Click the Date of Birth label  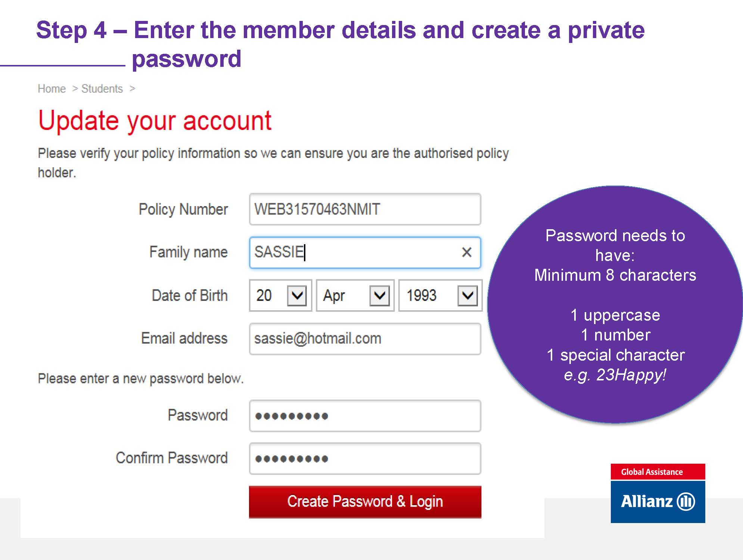[x=189, y=296]
